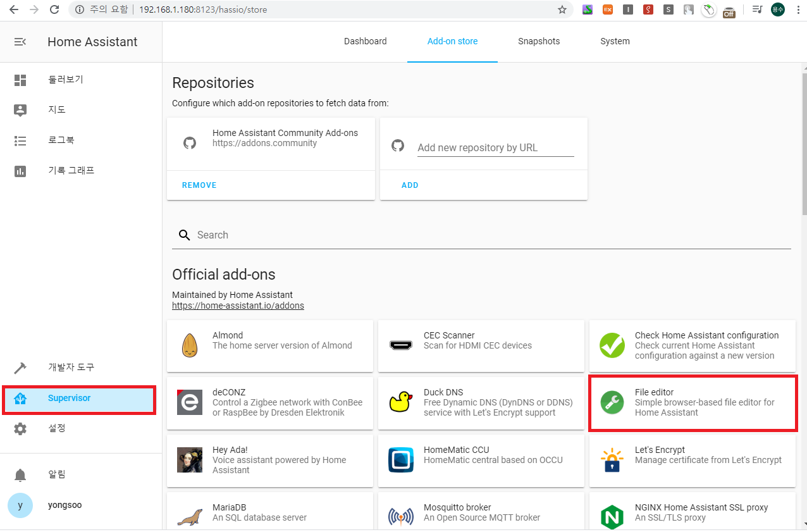Open the 지도 map icon
807x532 pixels.
[20, 110]
